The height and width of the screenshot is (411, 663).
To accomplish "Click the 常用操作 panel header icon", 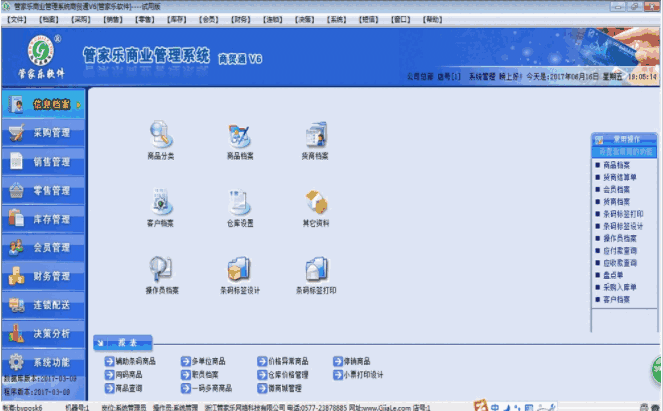I will click(599, 140).
